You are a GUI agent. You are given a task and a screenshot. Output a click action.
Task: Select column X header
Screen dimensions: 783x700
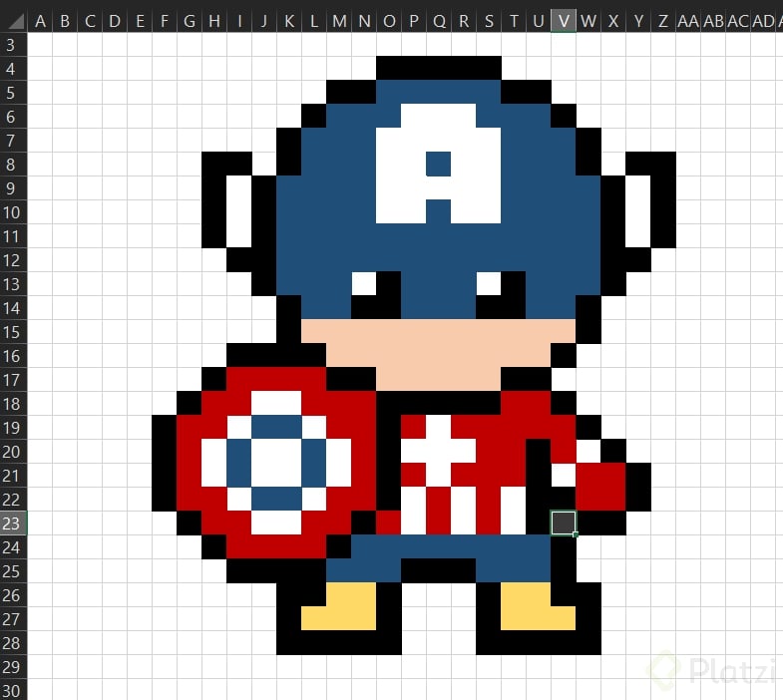click(x=613, y=22)
